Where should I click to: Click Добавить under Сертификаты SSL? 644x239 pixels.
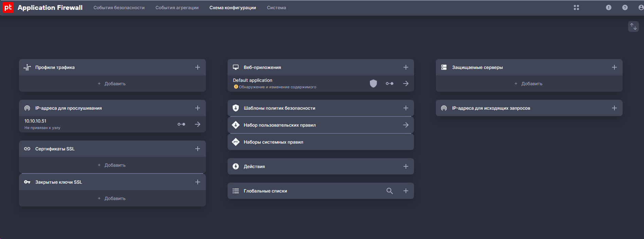click(112, 165)
